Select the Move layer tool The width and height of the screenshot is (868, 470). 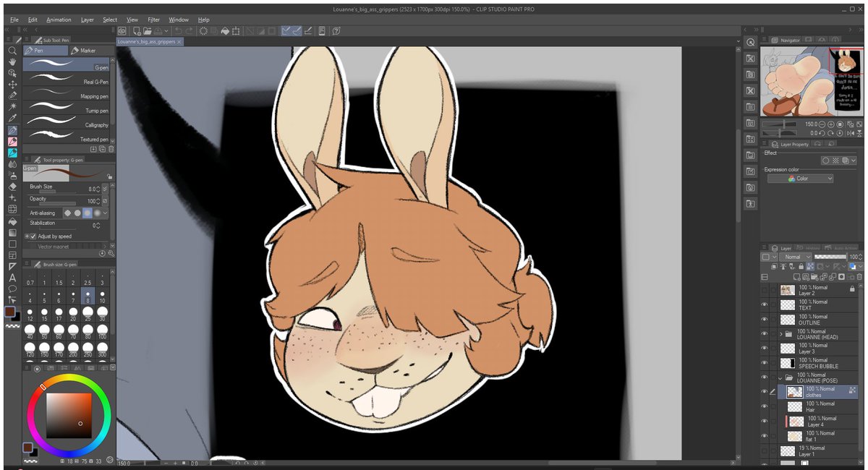pos(12,85)
